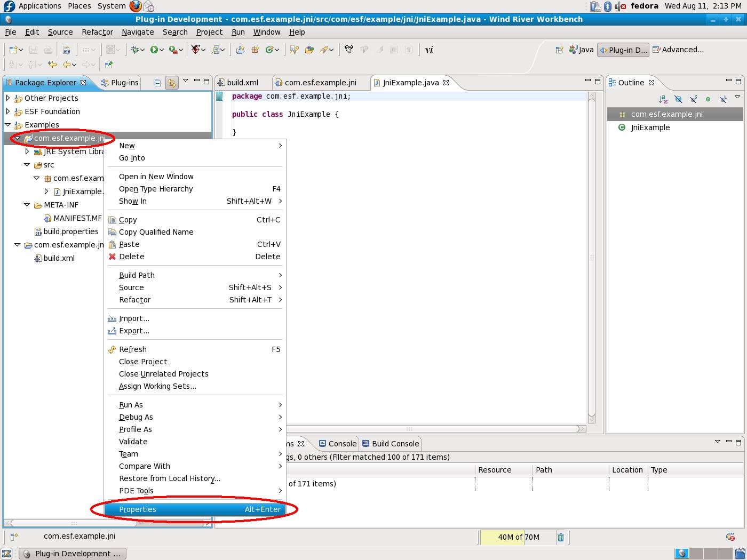Close the Package Explorer view tab
This screenshot has width=747, height=560.
coord(83,83)
